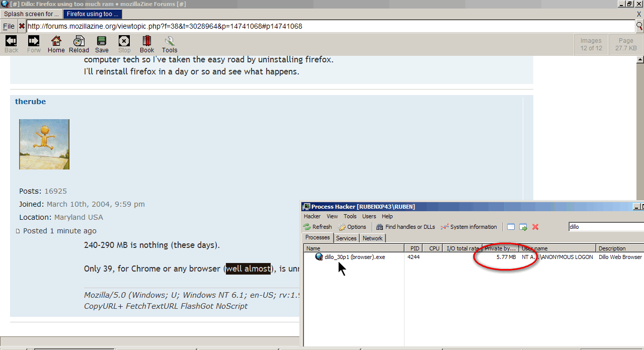
Task: Click the Dillo page vertical scrollbar
Action: 640,196
